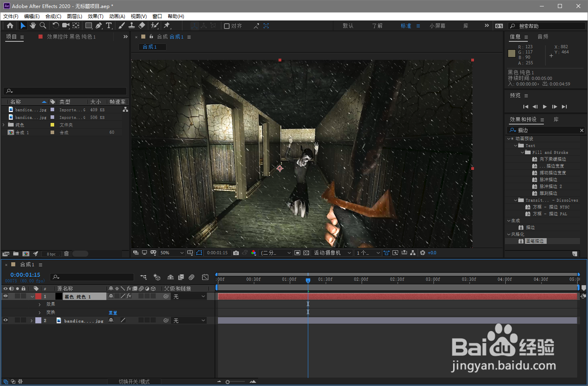Select the Unified Camera tool
The image size is (588, 386).
[66, 26]
